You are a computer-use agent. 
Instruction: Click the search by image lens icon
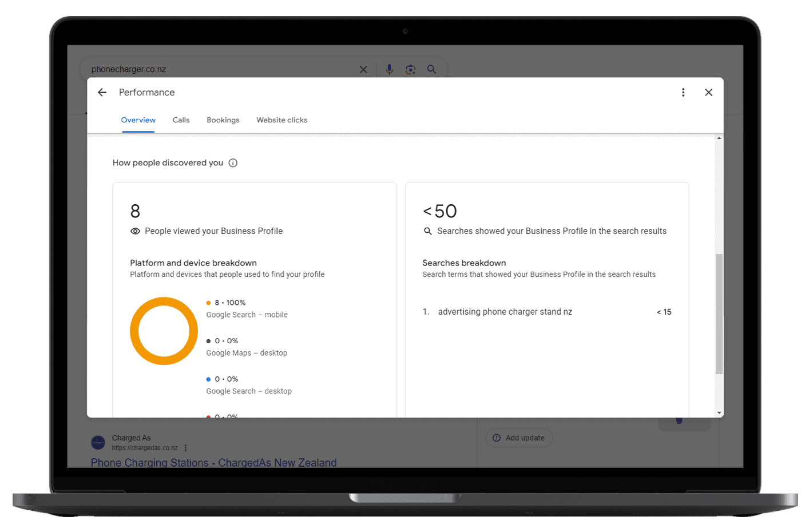point(410,69)
